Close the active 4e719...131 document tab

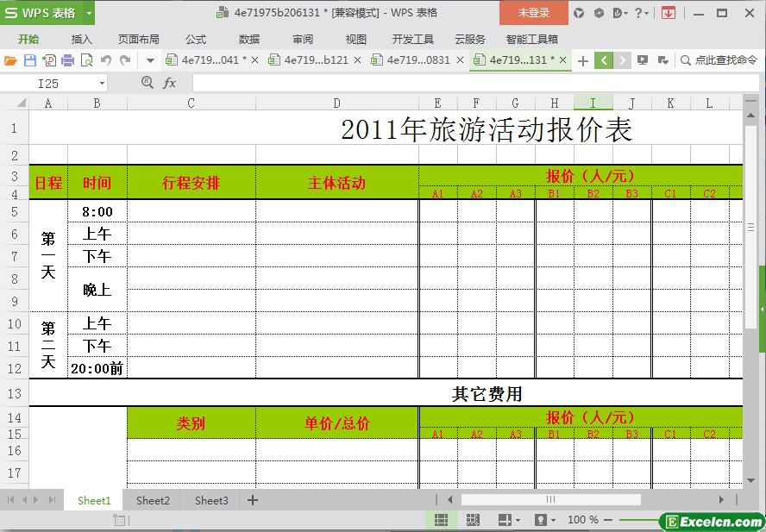point(562,60)
